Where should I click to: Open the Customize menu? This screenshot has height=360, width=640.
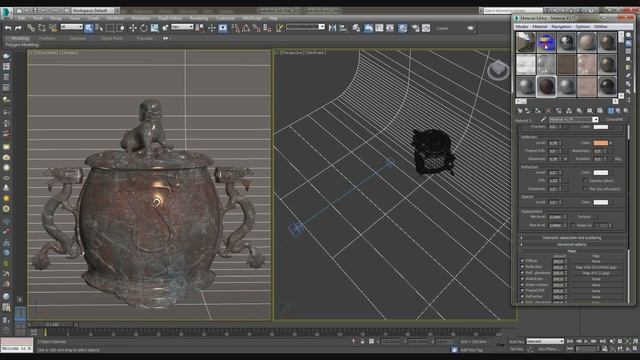tap(225, 18)
